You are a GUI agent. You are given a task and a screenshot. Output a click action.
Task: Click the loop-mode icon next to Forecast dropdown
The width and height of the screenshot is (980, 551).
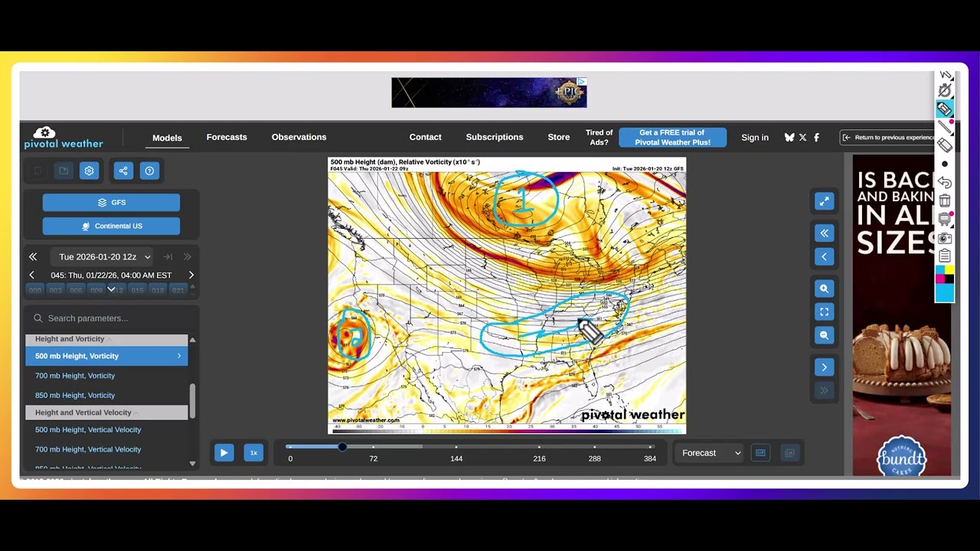(x=760, y=453)
